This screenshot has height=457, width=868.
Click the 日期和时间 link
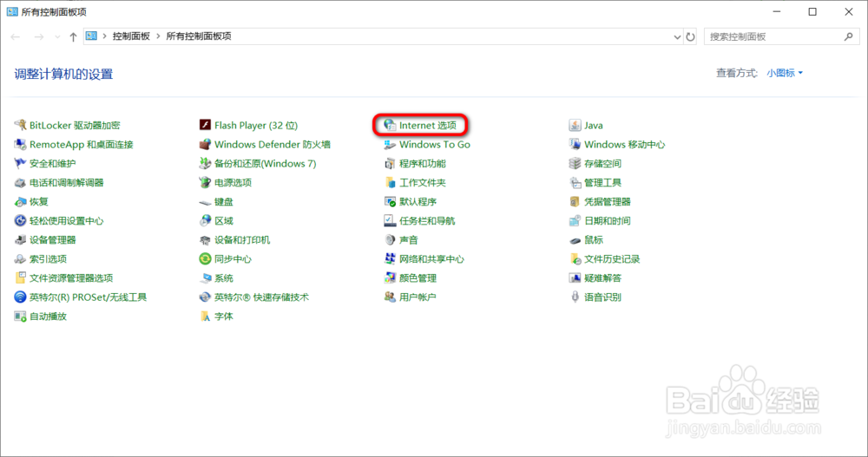pyautogui.click(x=608, y=221)
